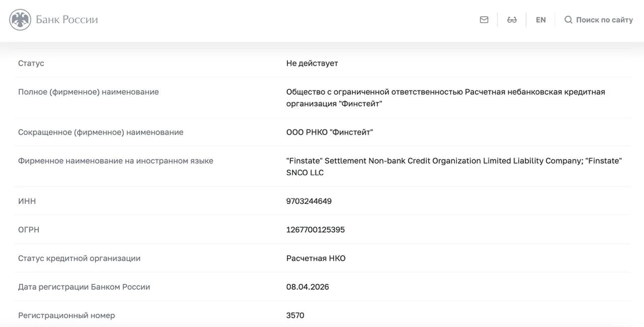Screen dimensions: 644x327
Task: Click the foreign-language name Finstate text
Action: coord(454,167)
